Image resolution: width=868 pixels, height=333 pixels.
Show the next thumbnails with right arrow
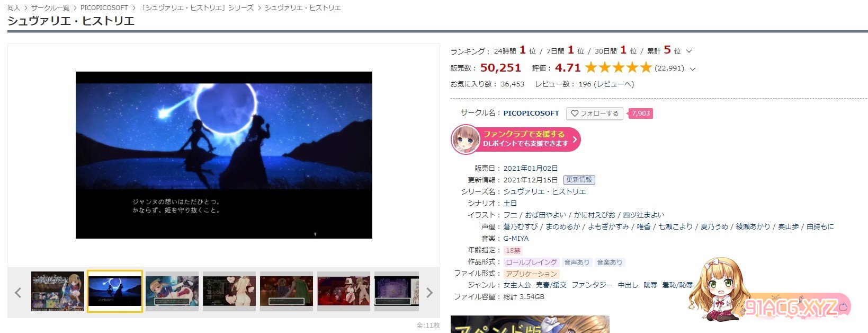pos(429,292)
